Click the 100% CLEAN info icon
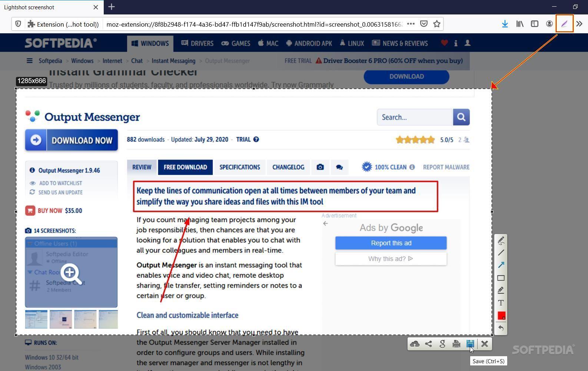 412,167
